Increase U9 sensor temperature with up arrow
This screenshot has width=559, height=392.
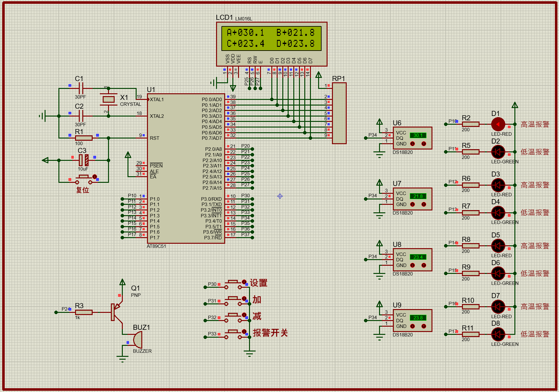coord(424,326)
